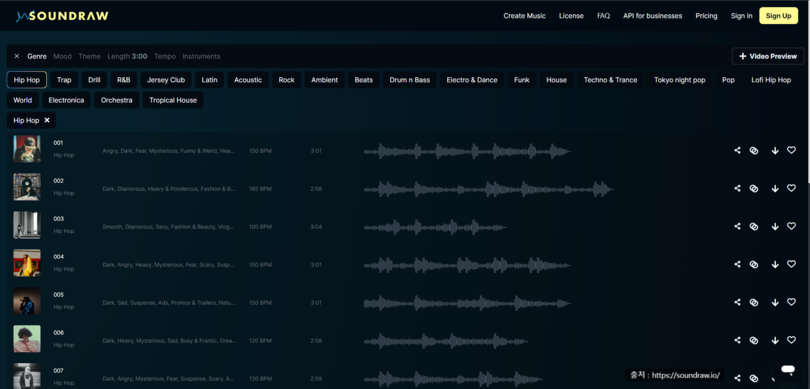
Task: Toggle the Jersey Club genre filter
Action: click(166, 80)
